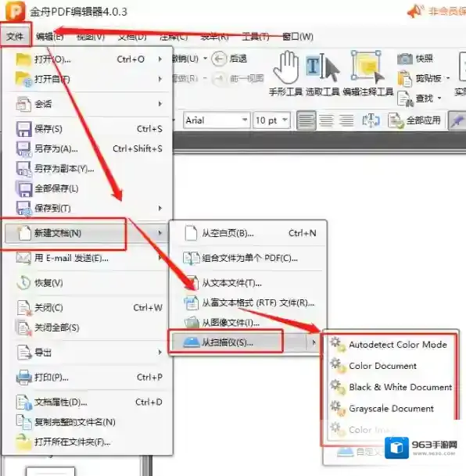Click the Save floppy icon (保存)

23,129
